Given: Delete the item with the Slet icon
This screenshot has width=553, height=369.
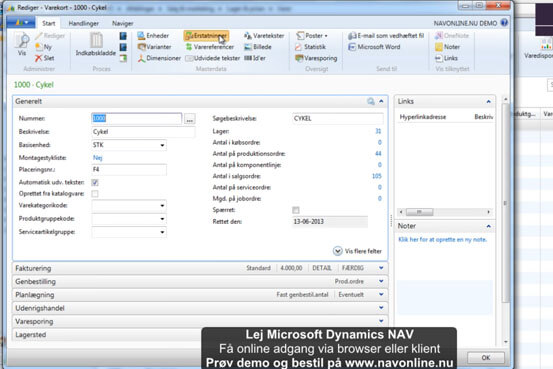Looking at the screenshot, I should pyautogui.click(x=44, y=58).
